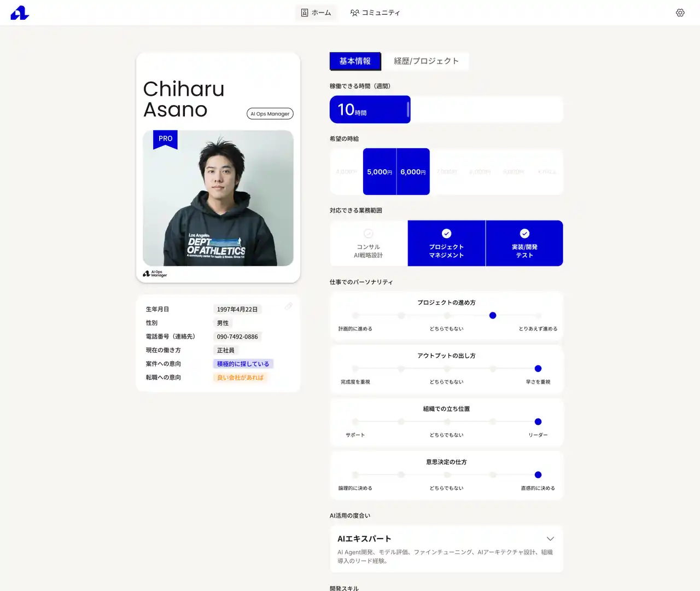Image resolution: width=700 pixels, height=591 pixels.
Task: Enable the コンサル AI戦略設計 option
Action: pos(369,244)
